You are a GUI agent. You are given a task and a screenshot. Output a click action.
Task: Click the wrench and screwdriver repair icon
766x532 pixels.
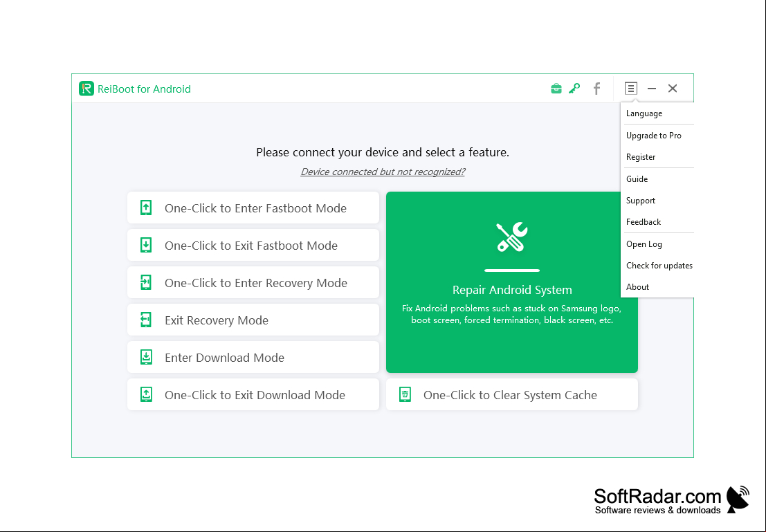pos(511,237)
